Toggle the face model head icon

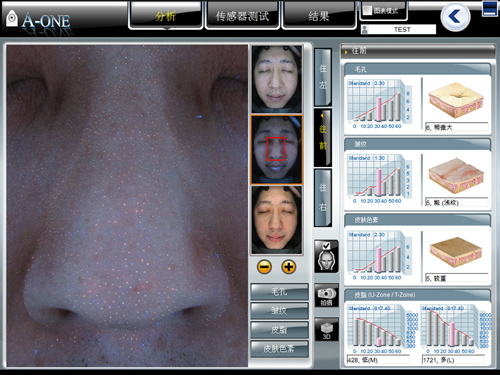pyautogui.click(x=326, y=256)
